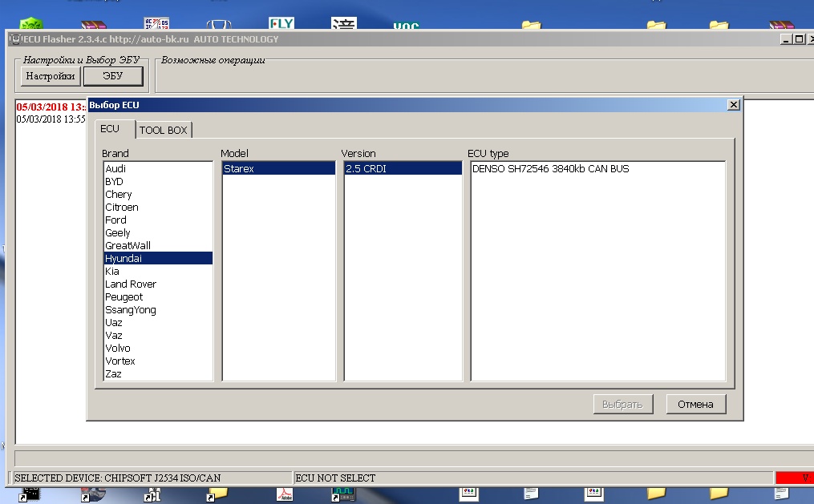Viewport: 814px width, 504px height.
Task: Maximize the ECU Flasher window
Action: pyautogui.click(x=799, y=39)
